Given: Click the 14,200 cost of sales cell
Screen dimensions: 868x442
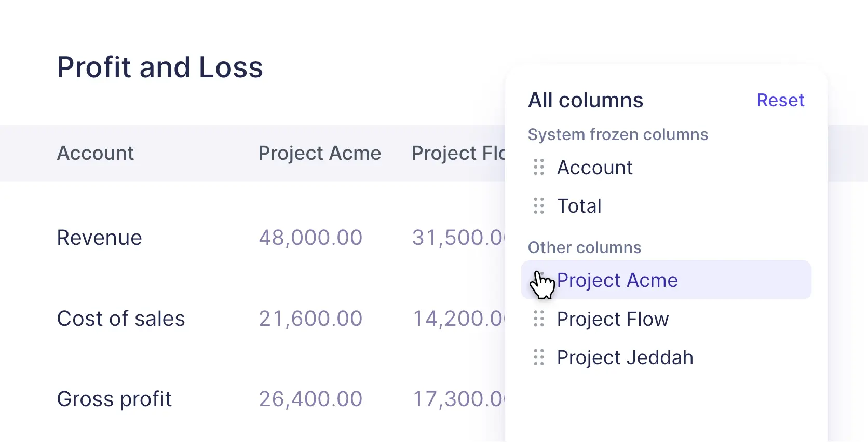Looking at the screenshot, I should tap(458, 319).
